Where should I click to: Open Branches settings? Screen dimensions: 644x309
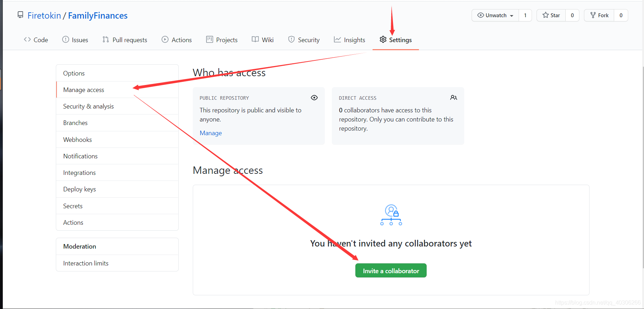[117, 123]
